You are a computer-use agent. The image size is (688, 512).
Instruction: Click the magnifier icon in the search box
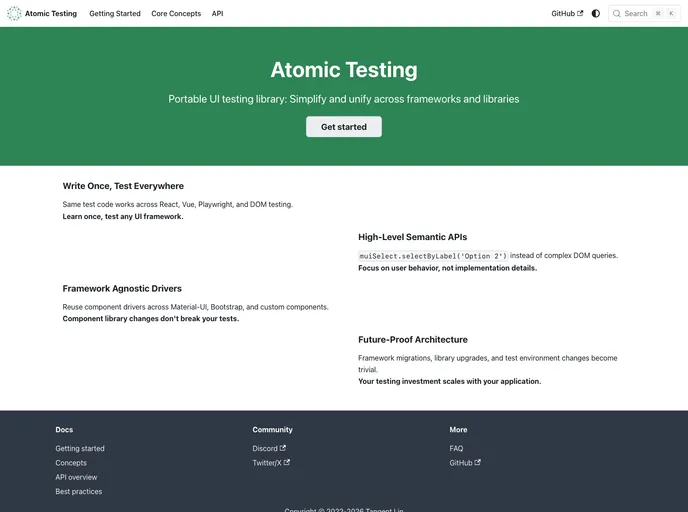pyautogui.click(x=616, y=14)
